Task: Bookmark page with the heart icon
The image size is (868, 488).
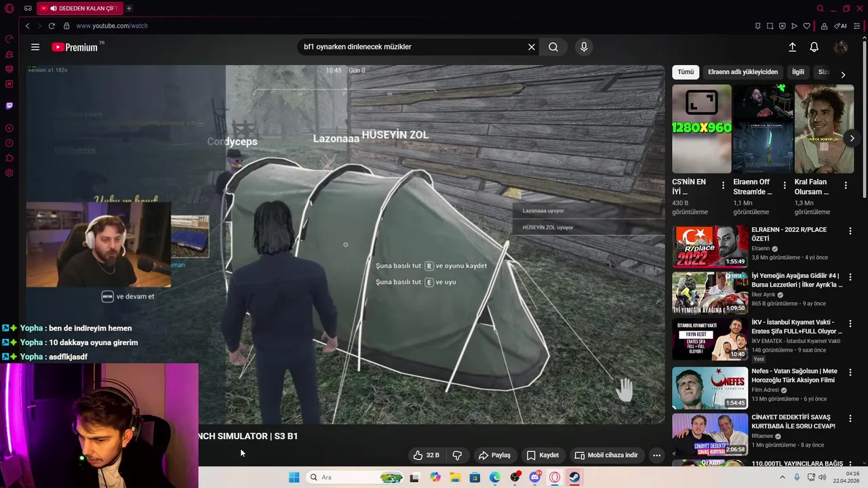Action: pos(806,26)
